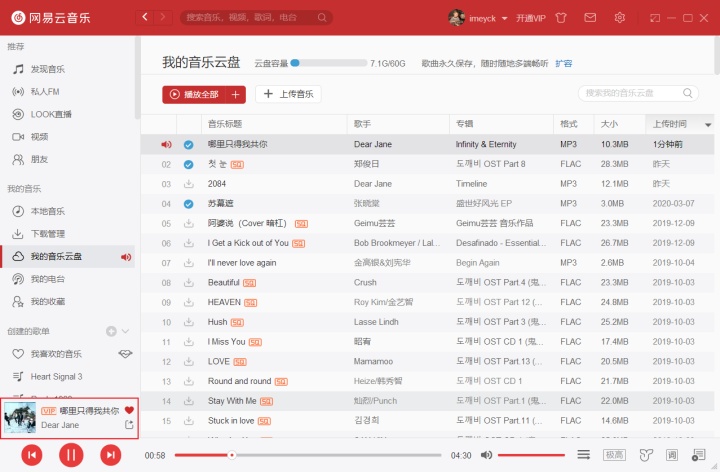Sort by the 格式 column header
Image resolution: width=720 pixels, height=472 pixels.
(574, 124)
